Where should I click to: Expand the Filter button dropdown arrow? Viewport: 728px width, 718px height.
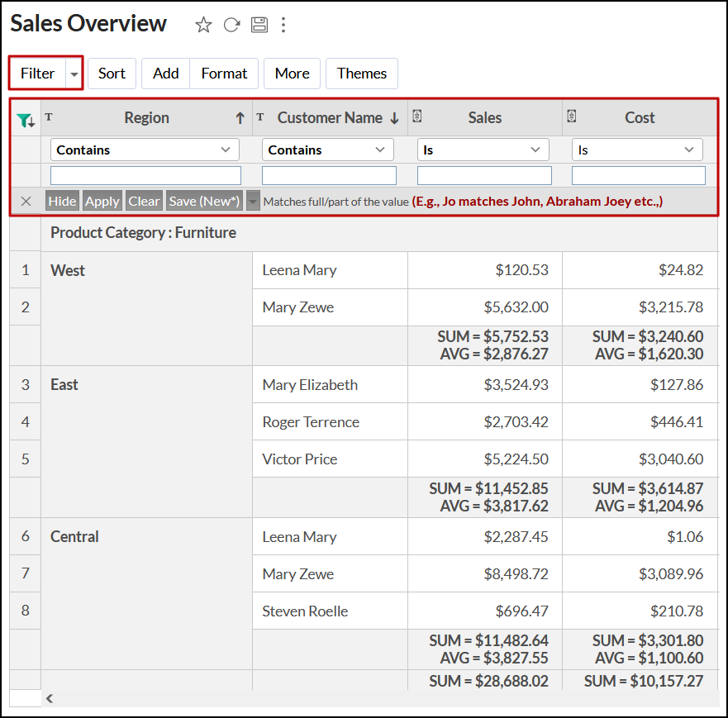point(74,74)
